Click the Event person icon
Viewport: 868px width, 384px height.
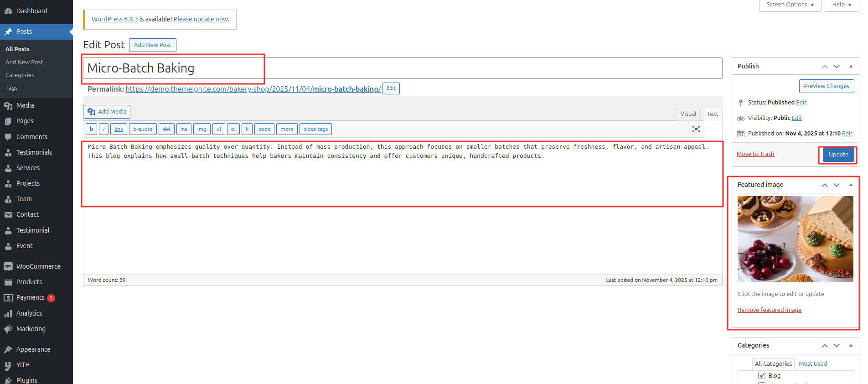pos(8,246)
